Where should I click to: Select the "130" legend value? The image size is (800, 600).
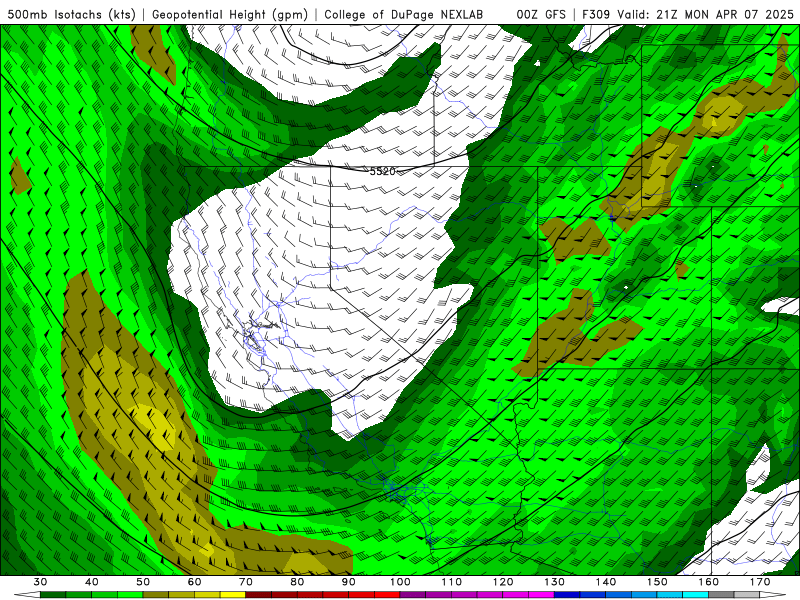[x=555, y=582]
